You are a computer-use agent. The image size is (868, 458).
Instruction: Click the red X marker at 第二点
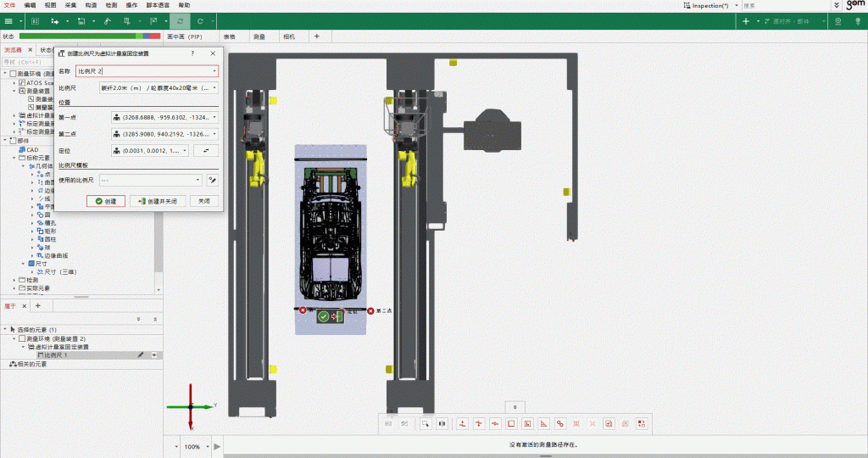tap(371, 311)
